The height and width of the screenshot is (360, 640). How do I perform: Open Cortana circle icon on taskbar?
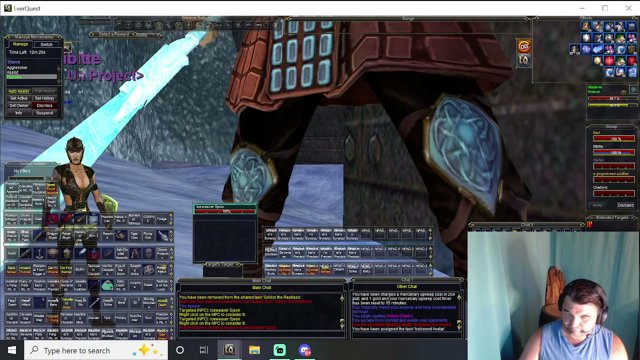180,350
